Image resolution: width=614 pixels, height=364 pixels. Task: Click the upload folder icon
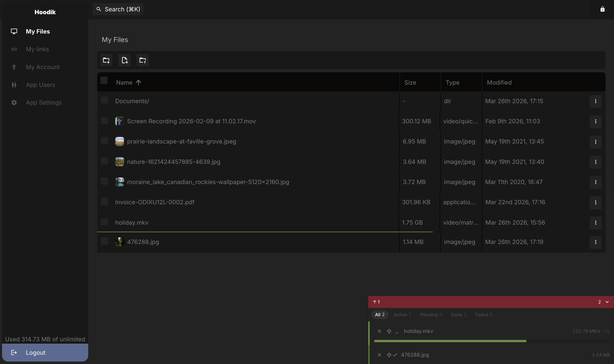click(142, 60)
